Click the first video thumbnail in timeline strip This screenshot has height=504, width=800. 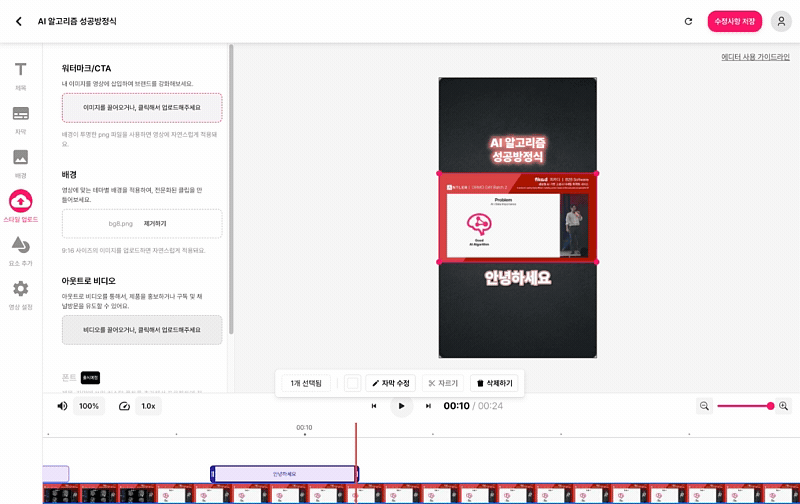click(x=61, y=494)
